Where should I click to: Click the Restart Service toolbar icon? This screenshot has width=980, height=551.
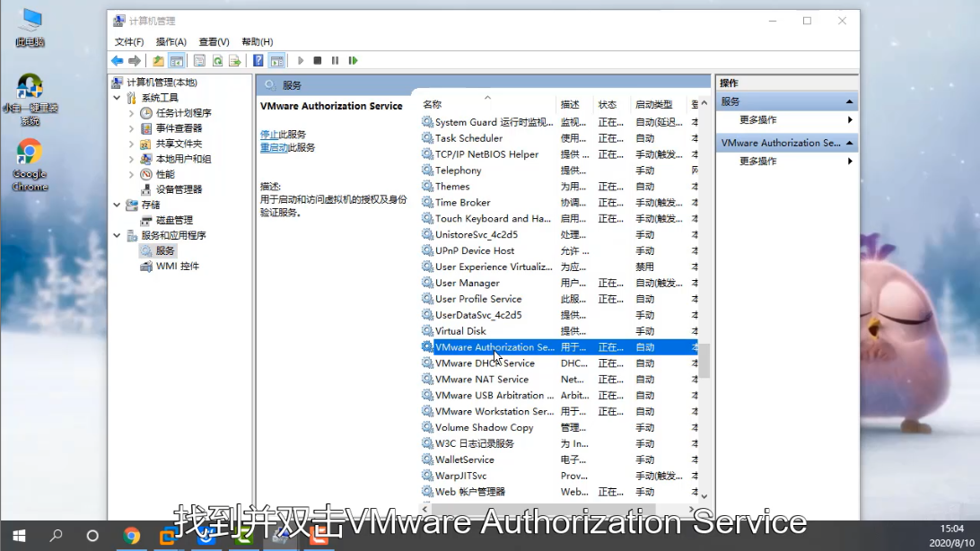353,61
